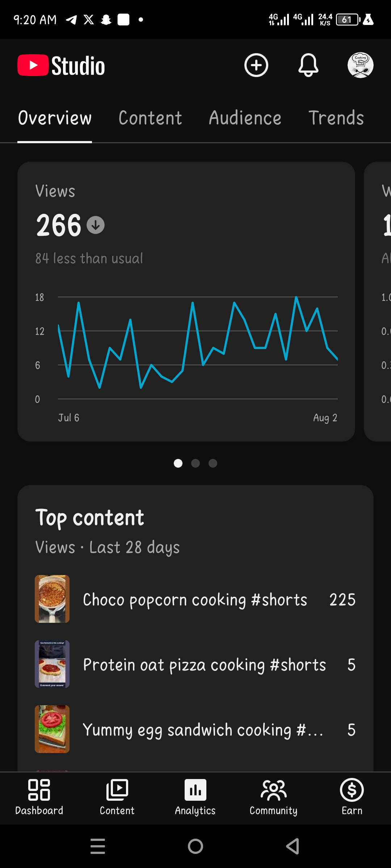Open Protein oat pizza cooking #shorts

[195, 664]
